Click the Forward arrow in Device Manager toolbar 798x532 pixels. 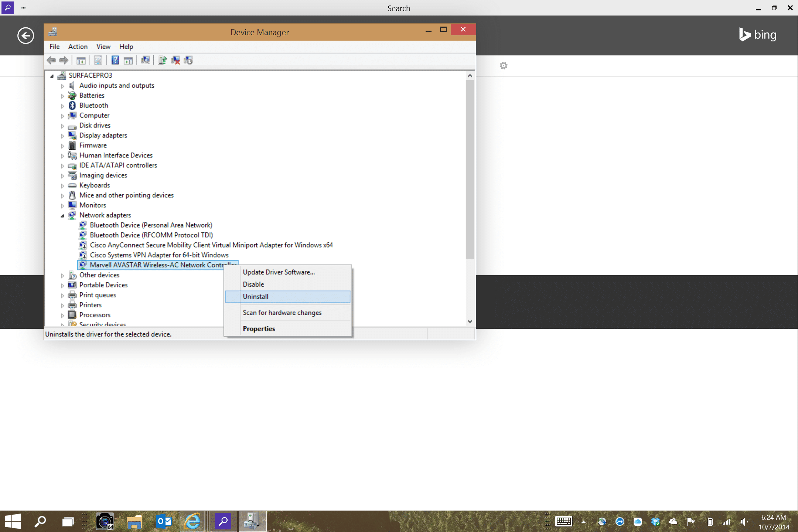64,60
